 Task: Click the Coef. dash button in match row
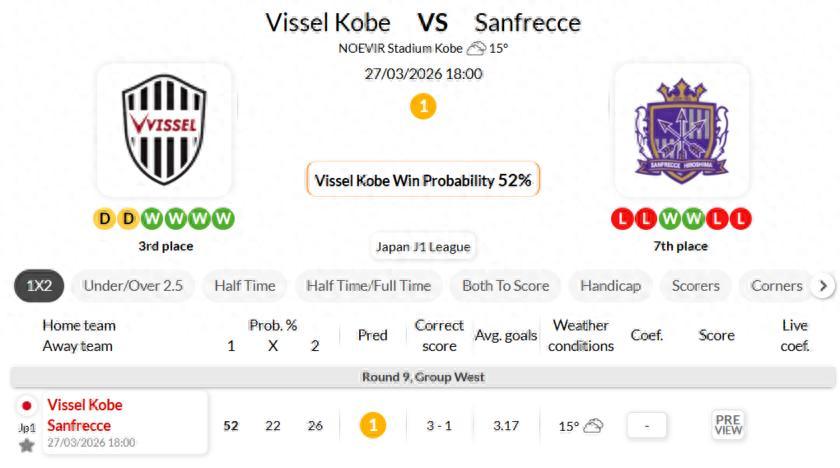[647, 425]
